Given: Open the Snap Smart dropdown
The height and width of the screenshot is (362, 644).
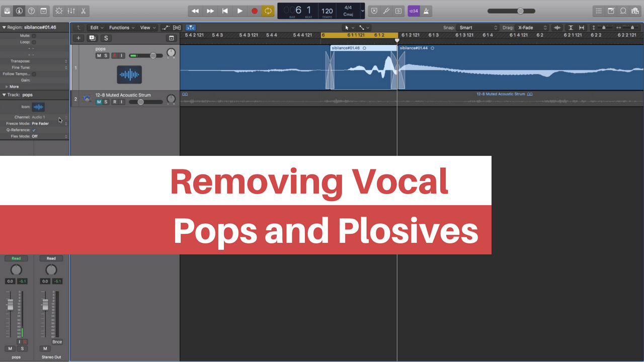Looking at the screenshot, I should (477, 28).
